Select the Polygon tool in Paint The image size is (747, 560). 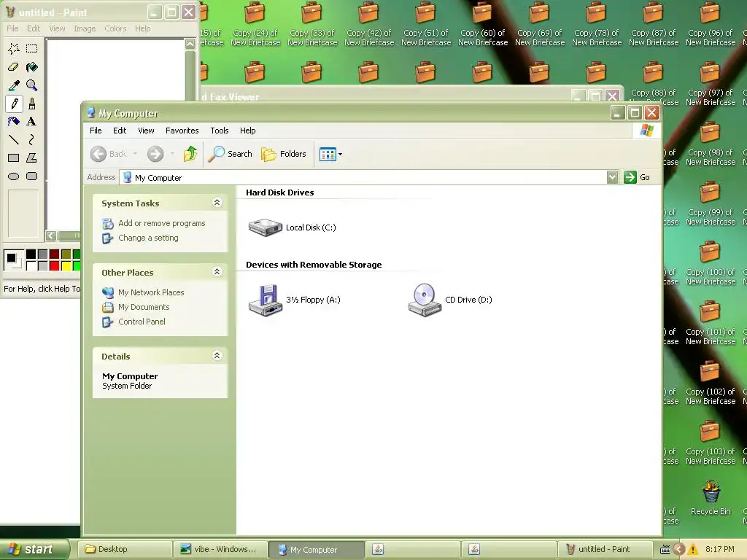pos(32,158)
